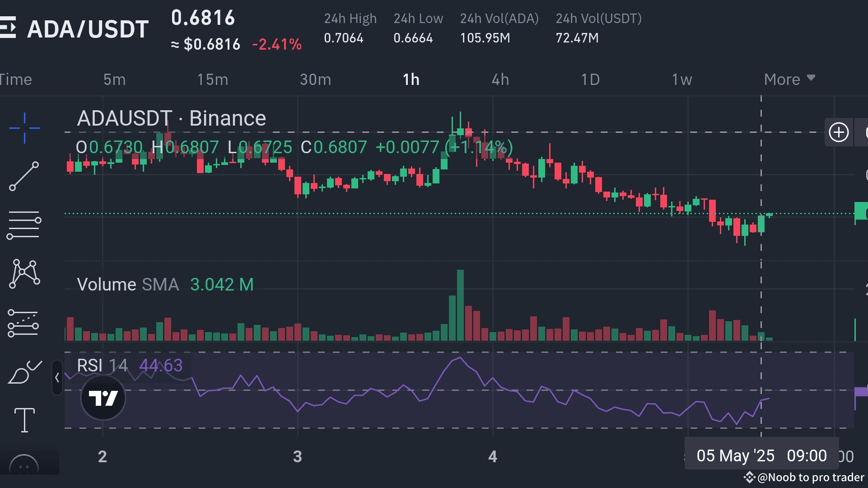Select the trend line drawing tool

[x=24, y=176]
